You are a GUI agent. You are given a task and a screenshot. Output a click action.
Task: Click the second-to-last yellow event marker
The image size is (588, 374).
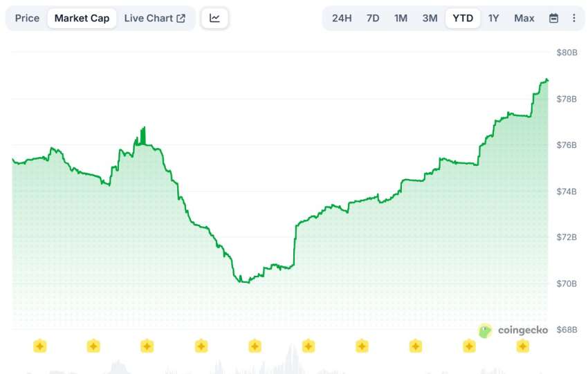pos(469,346)
